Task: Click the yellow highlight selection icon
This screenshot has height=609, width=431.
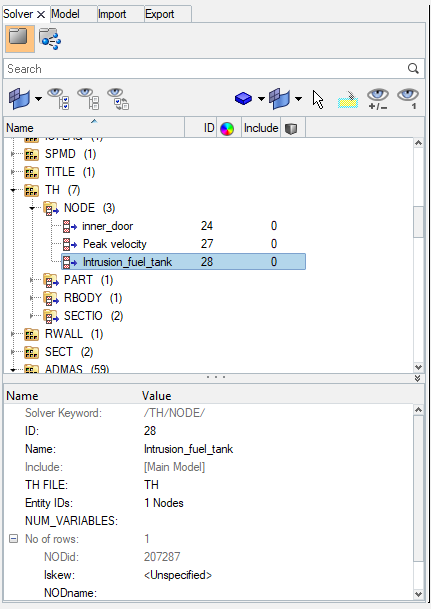Action: click(x=348, y=100)
